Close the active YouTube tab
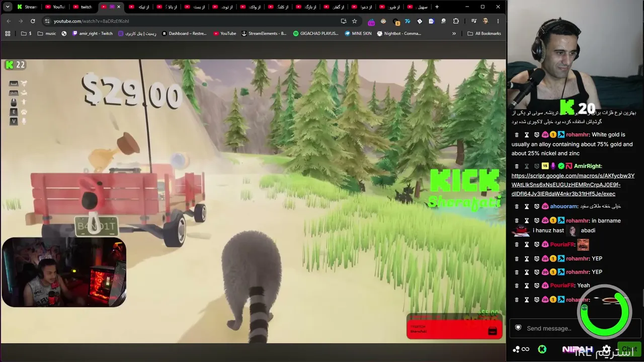The image size is (644, 362). click(x=119, y=7)
